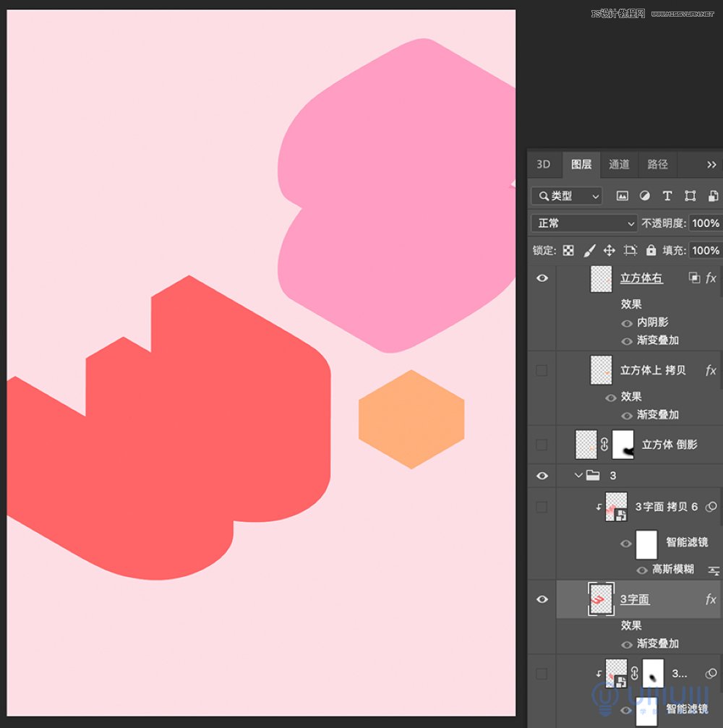Toggle visibility of the 3字面 layer

tap(542, 599)
